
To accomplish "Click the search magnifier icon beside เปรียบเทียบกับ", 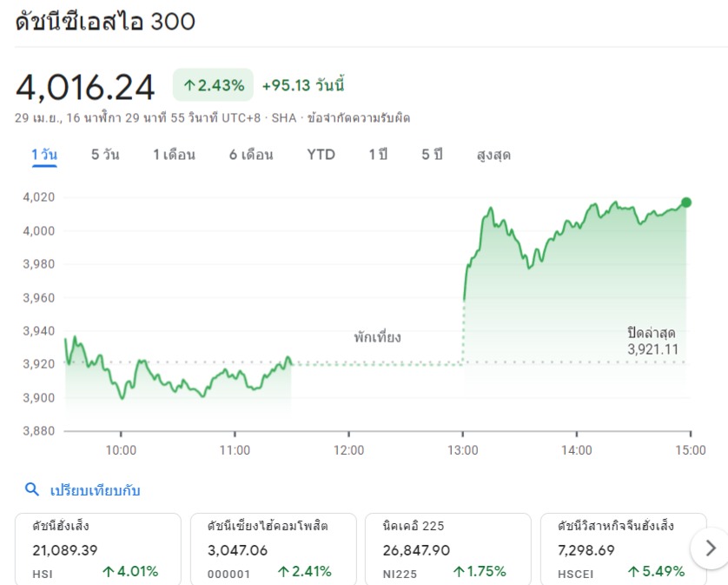I will tap(32, 490).
